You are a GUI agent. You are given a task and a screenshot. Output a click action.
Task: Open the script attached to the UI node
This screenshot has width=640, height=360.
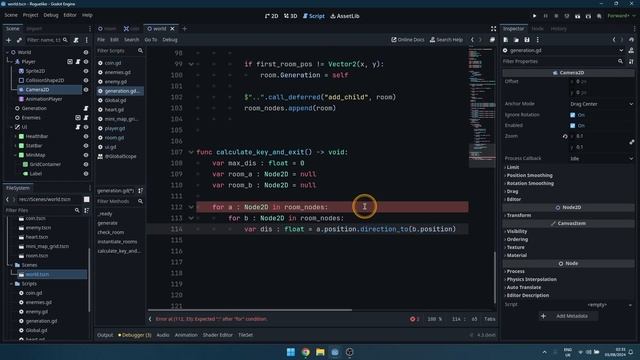78,127
